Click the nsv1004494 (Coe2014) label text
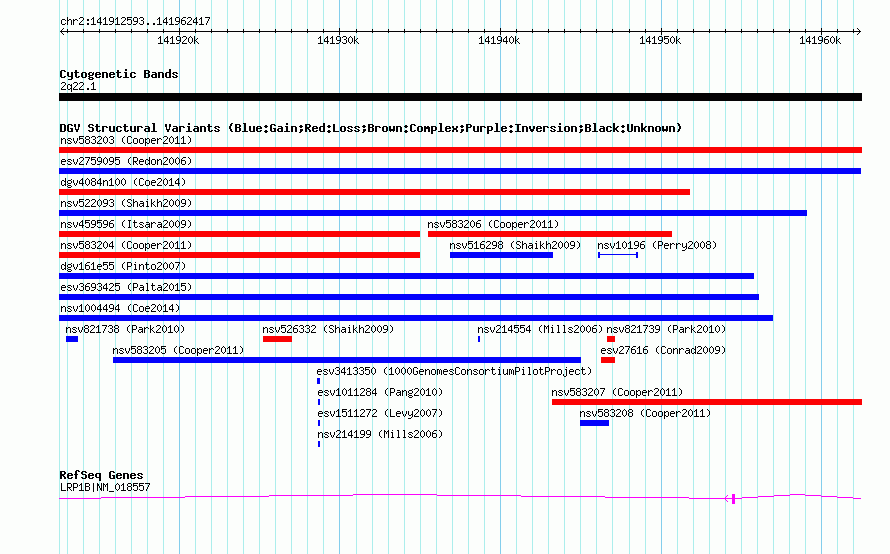Screen dimensions: 890x554 120,308
